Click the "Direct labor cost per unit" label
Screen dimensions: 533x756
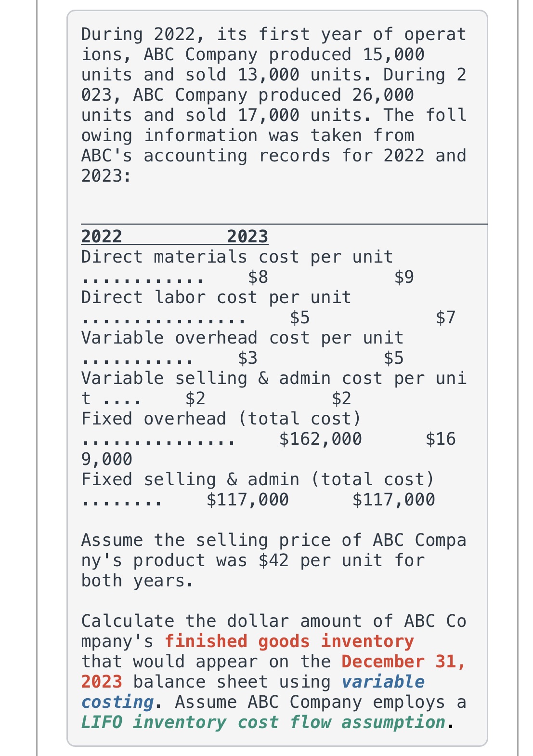216,297
